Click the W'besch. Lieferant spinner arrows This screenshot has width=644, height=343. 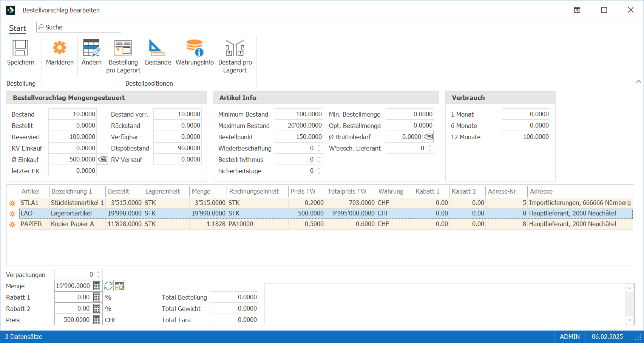coord(430,148)
